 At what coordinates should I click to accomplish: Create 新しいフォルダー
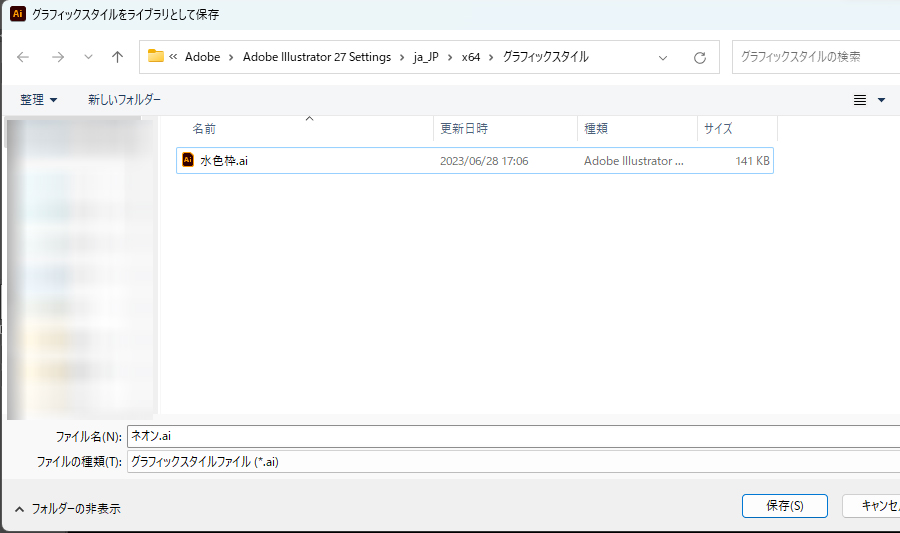125,100
